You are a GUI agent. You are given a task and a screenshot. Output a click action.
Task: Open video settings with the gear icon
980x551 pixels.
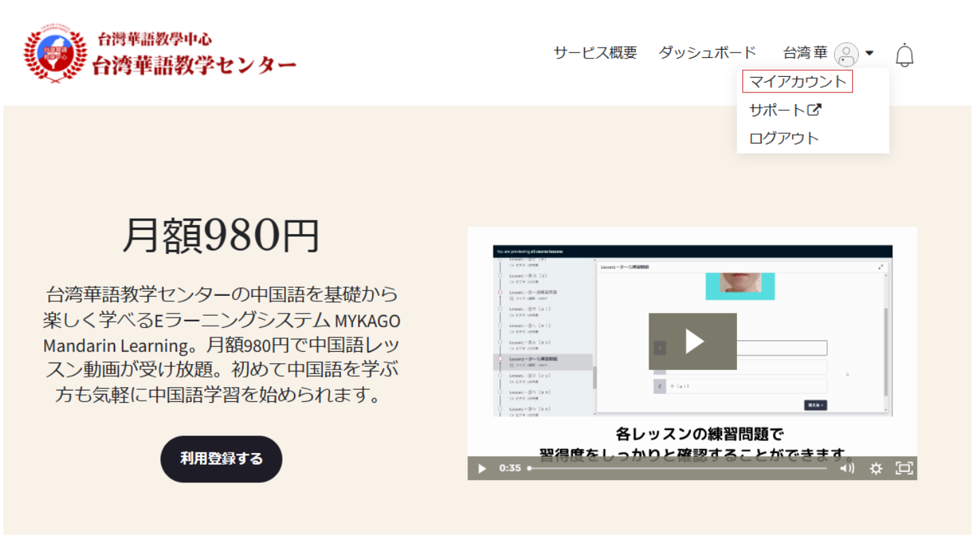tap(876, 468)
